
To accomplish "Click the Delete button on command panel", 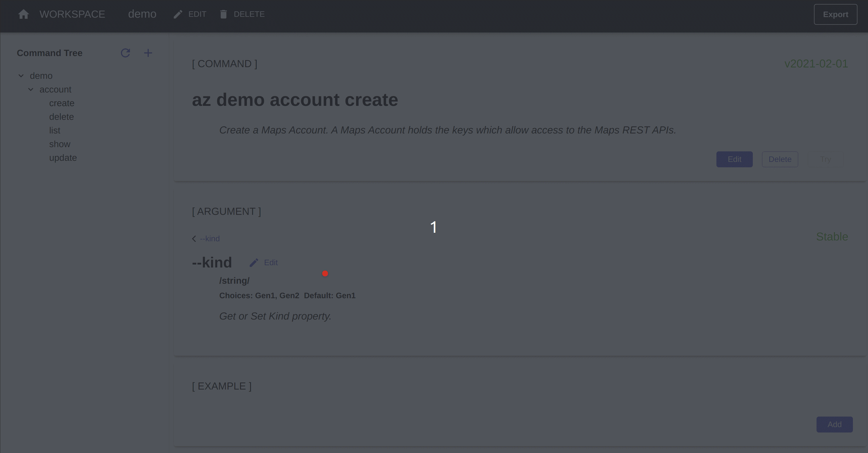I will tap(780, 159).
